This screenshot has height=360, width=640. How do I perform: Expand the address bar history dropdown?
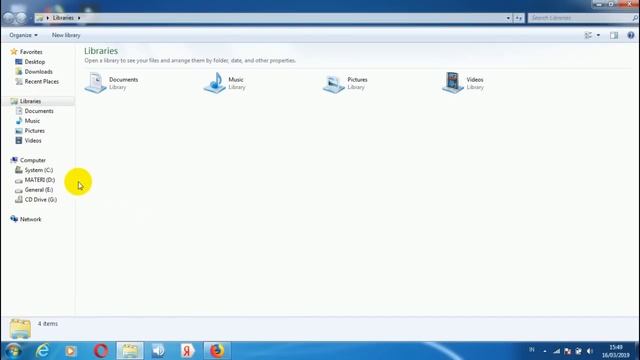tap(508, 18)
